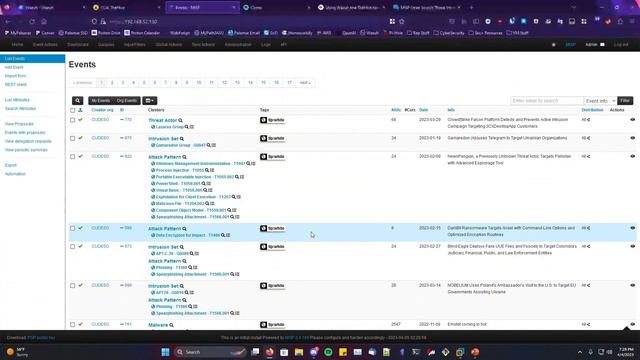Screen dimensions: 640x360
Task: Open Spotify from the taskbar
Action: (328, 352)
